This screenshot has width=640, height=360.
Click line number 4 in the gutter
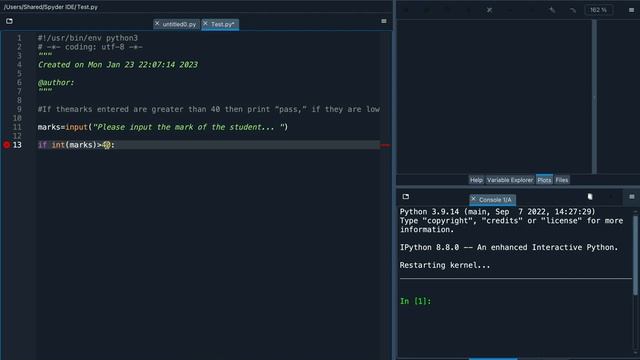click(19, 64)
